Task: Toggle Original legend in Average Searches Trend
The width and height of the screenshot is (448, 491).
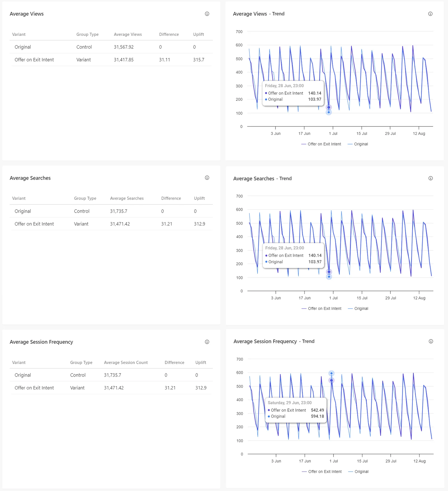Action: 358,309
